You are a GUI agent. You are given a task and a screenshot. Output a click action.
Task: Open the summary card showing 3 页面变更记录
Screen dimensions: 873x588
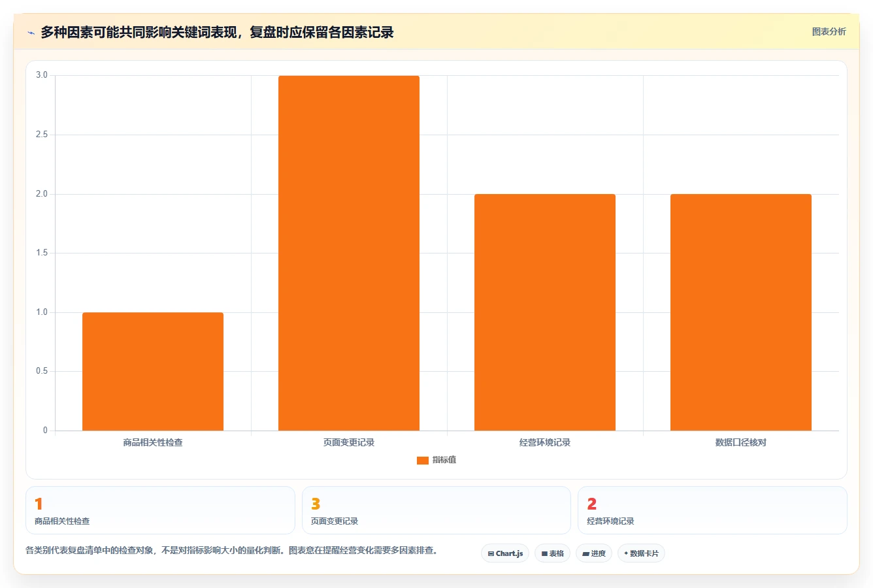pyautogui.click(x=436, y=510)
